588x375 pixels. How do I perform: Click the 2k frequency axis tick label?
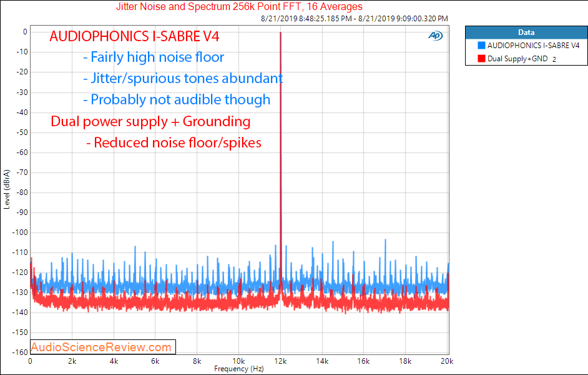tap(72, 361)
